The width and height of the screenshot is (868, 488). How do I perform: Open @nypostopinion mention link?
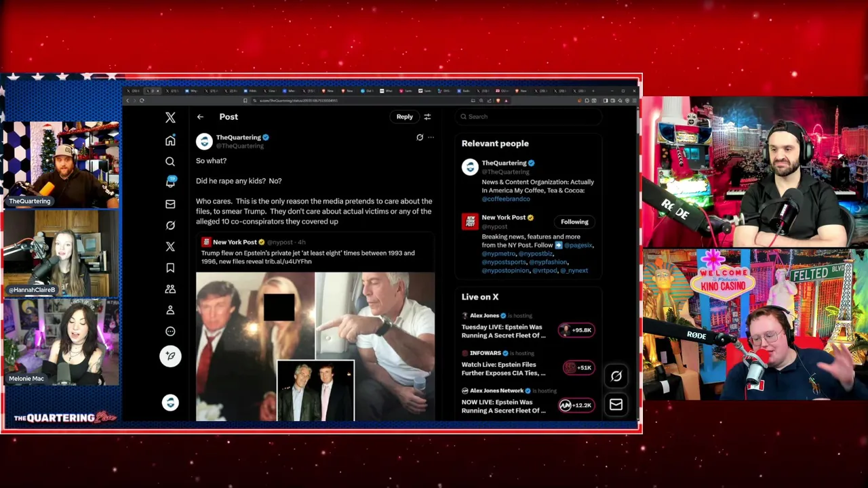(x=505, y=270)
